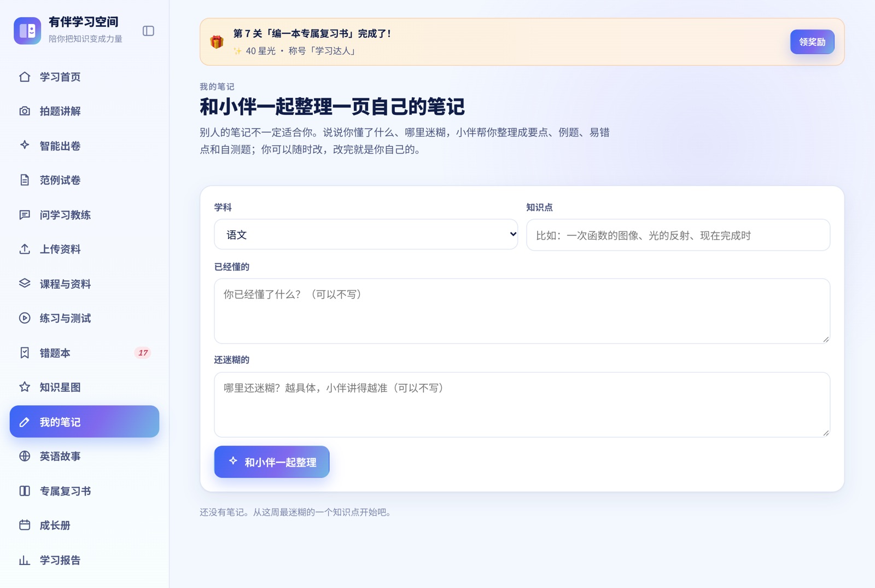
Task: Click the chat icon beside 问学习教练
Action: [25, 214]
